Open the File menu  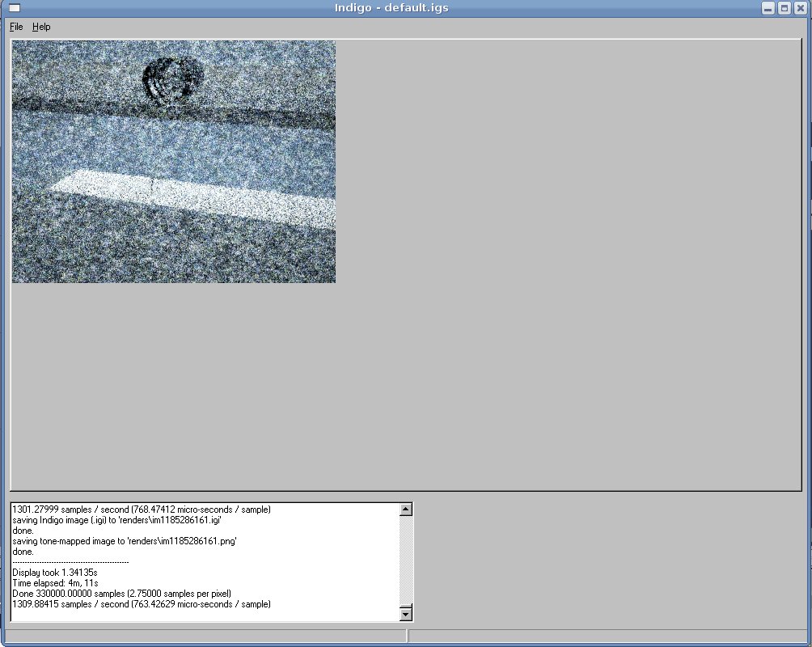pos(16,27)
